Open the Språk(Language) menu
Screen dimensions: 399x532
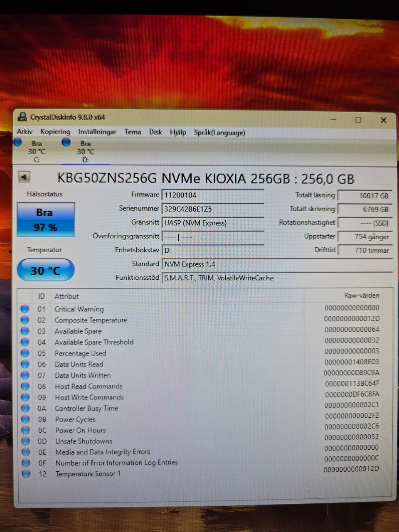point(219,133)
